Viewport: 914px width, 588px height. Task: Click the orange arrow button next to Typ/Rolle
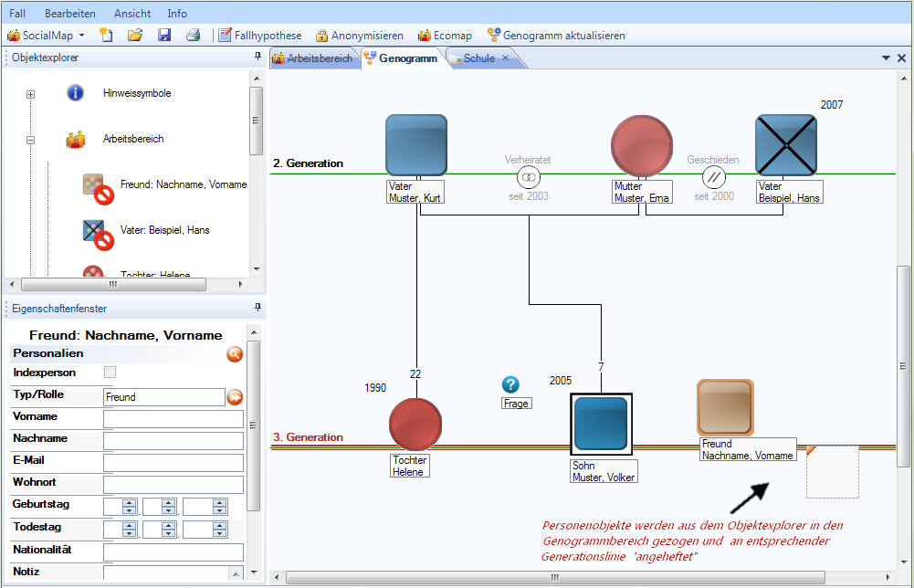pos(235,397)
